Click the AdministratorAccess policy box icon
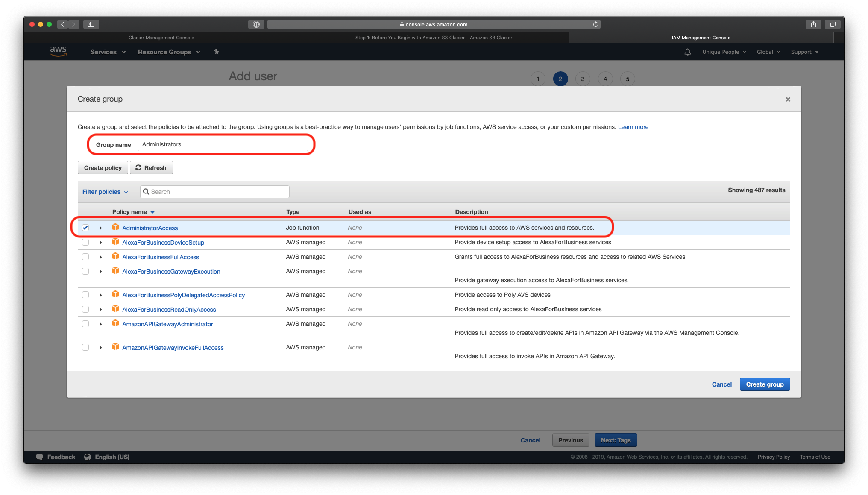868x495 pixels. (x=115, y=227)
